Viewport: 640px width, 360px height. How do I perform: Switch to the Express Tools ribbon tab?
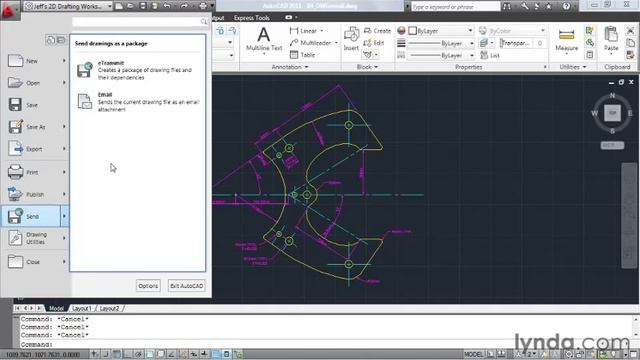(252, 18)
